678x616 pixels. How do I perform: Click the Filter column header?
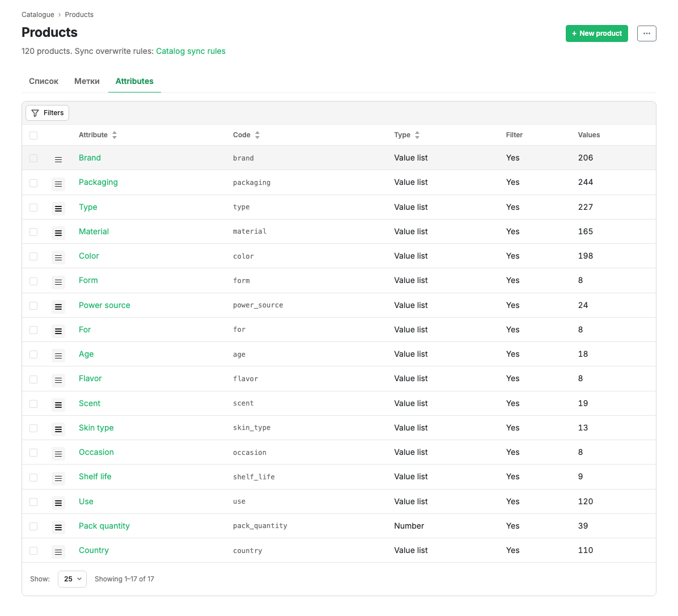tap(514, 135)
